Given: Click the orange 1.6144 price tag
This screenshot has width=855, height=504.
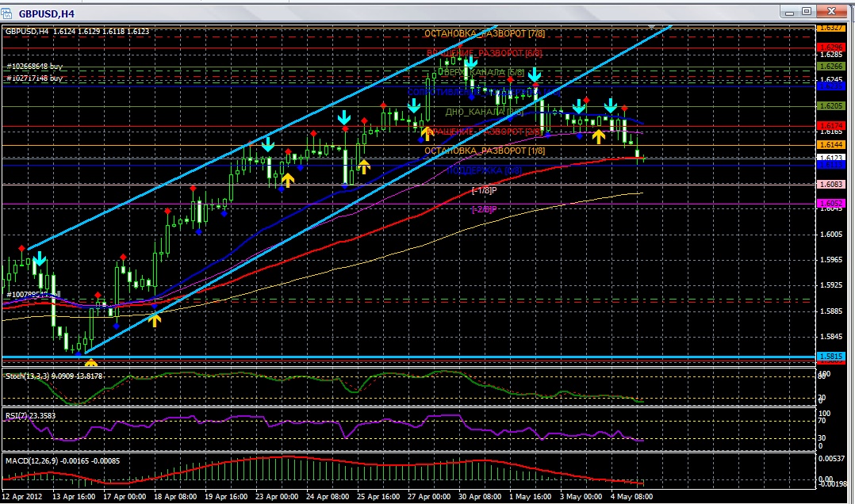Looking at the screenshot, I should tap(830, 144).
